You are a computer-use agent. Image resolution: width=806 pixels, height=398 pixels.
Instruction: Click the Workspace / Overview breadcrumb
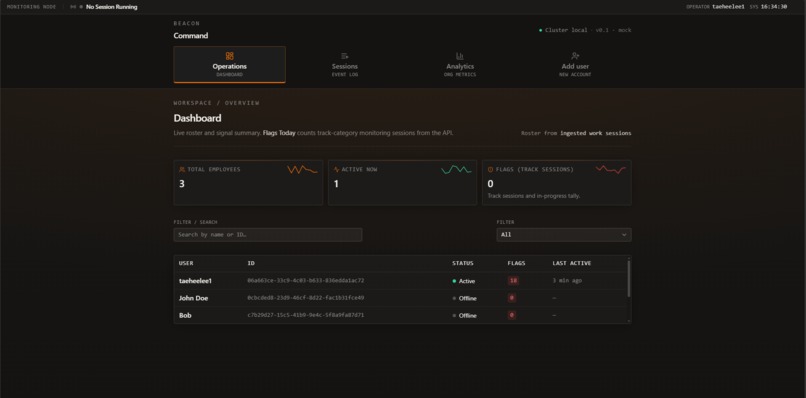[216, 103]
